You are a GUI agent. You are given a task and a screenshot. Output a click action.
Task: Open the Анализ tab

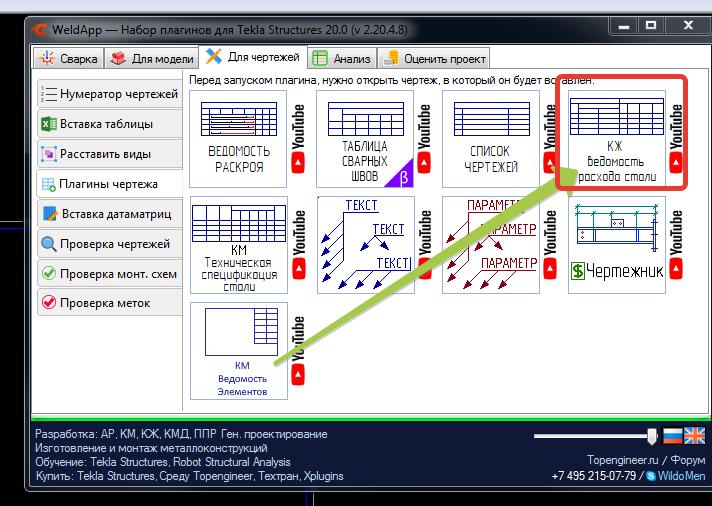coord(342,59)
